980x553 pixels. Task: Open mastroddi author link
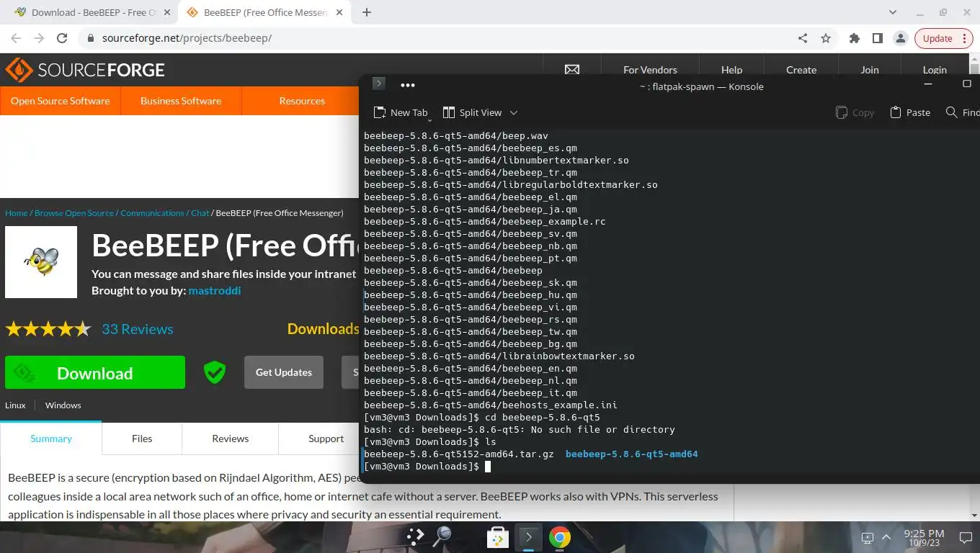coord(215,291)
